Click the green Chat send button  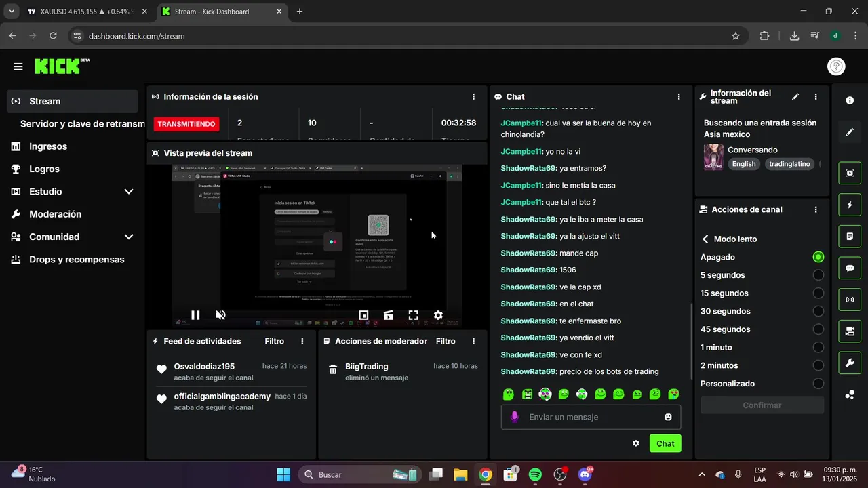665,443
